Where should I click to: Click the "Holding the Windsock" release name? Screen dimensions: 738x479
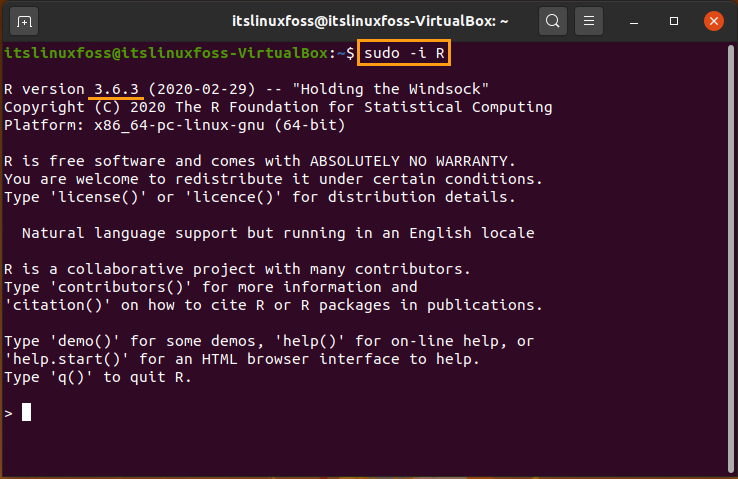pyautogui.click(x=391, y=89)
